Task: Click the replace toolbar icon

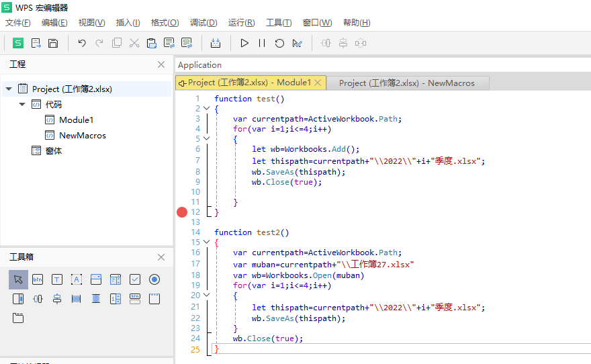Action: [187, 43]
